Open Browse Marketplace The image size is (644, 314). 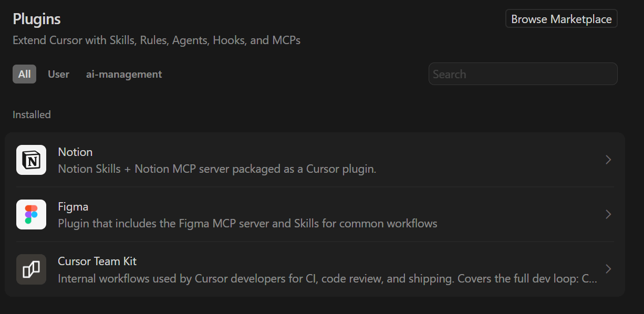(562, 19)
